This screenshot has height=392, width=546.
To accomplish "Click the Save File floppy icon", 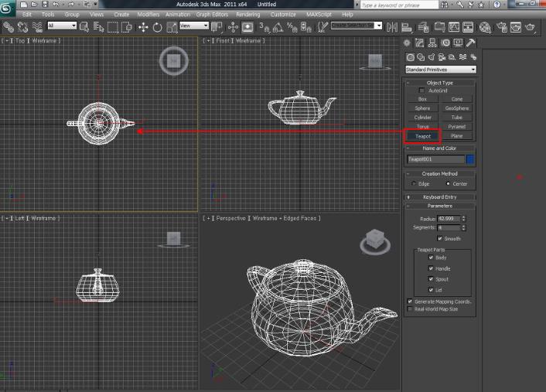I will pyautogui.click(x=45, y=5).
